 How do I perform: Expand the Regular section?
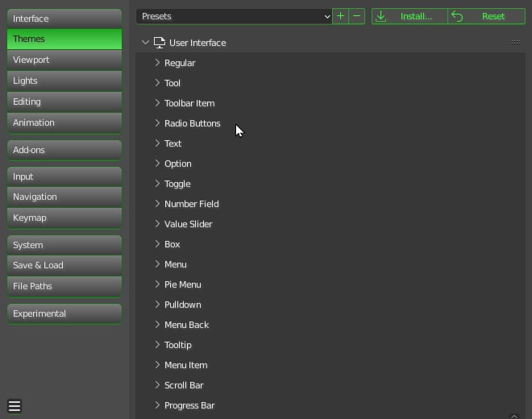157,63
